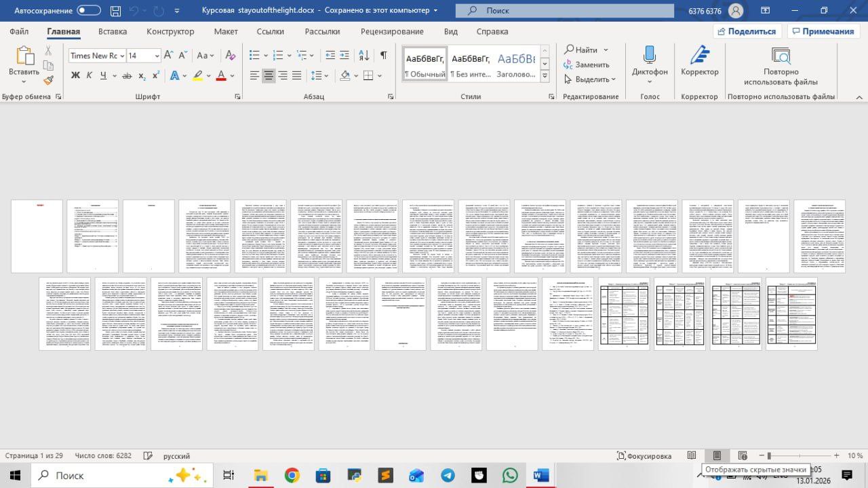The width and height of the screenshot is (868, 488).
Task: Open the Вид ribbon tab
Action: point(450,31)
